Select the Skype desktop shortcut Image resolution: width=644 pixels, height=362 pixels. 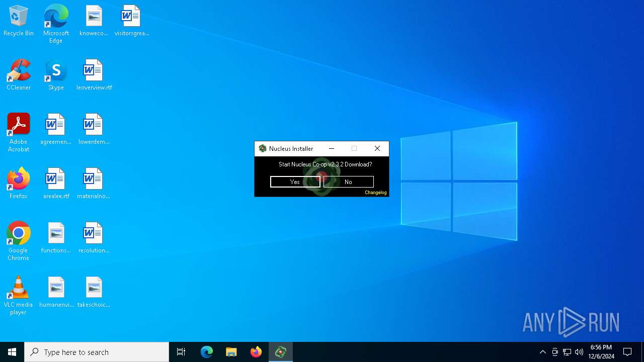tap(56, 75)
